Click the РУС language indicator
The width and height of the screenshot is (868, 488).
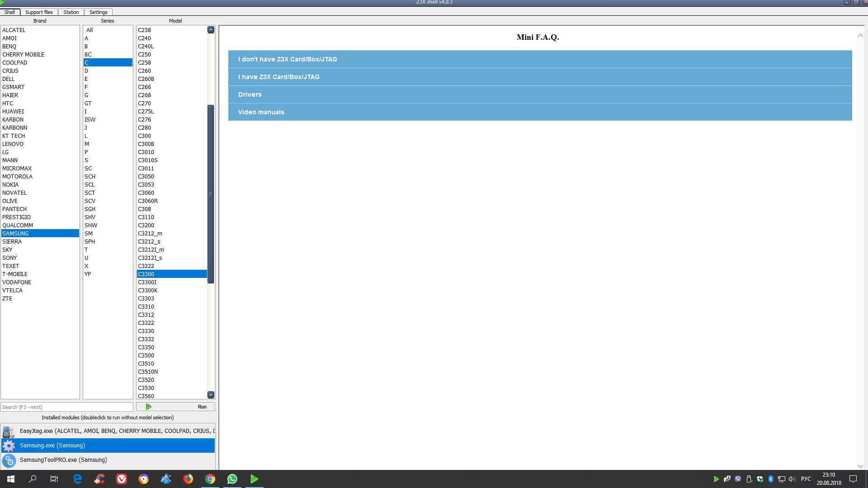click(x=806, y=479)
